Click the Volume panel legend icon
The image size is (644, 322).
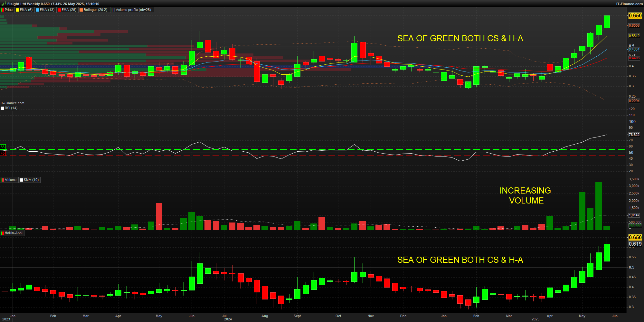coord(2,180)
